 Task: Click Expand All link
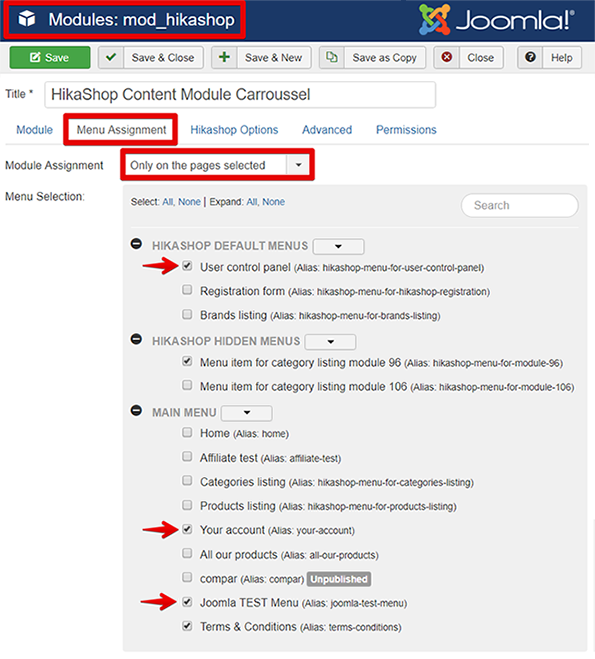(252, 202)
